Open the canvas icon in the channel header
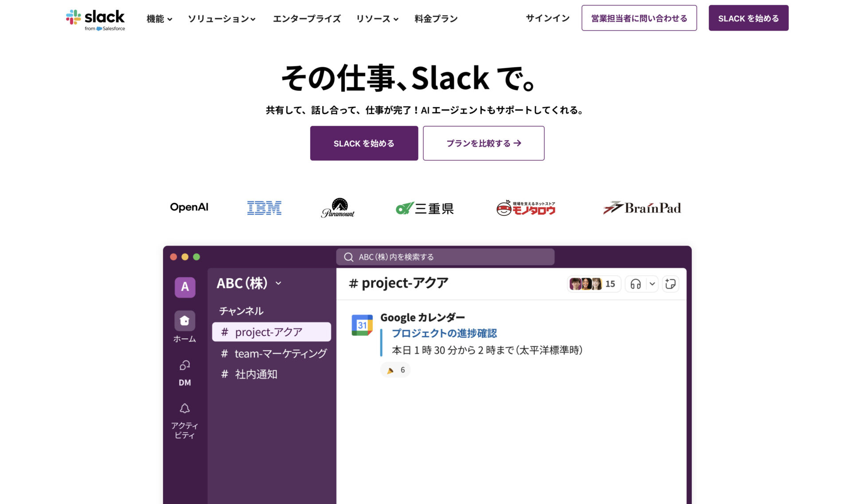The height and width of the screenshot is (504, 851). [671, 284]
